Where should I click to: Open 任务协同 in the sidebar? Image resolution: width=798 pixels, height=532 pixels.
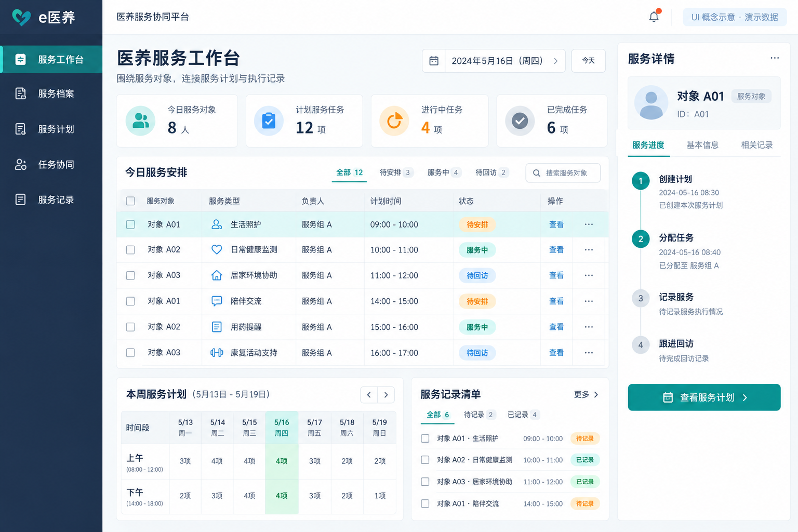click(51, 165)
